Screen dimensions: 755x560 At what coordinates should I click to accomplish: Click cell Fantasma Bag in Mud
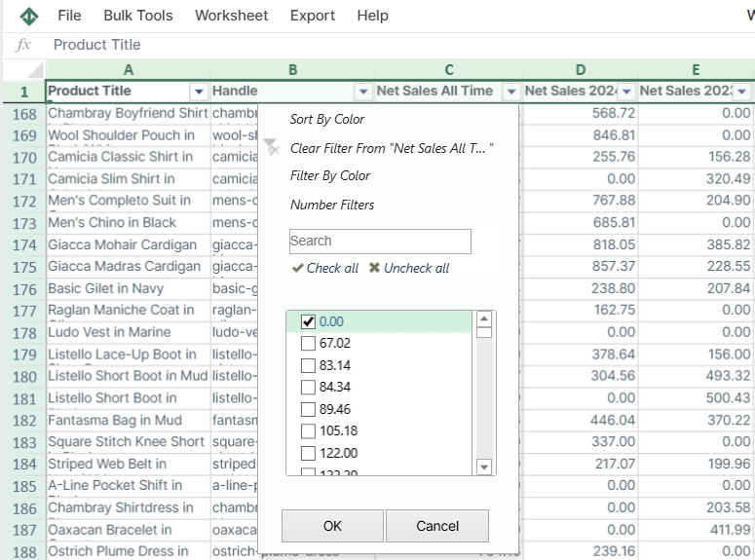point(128,420)
